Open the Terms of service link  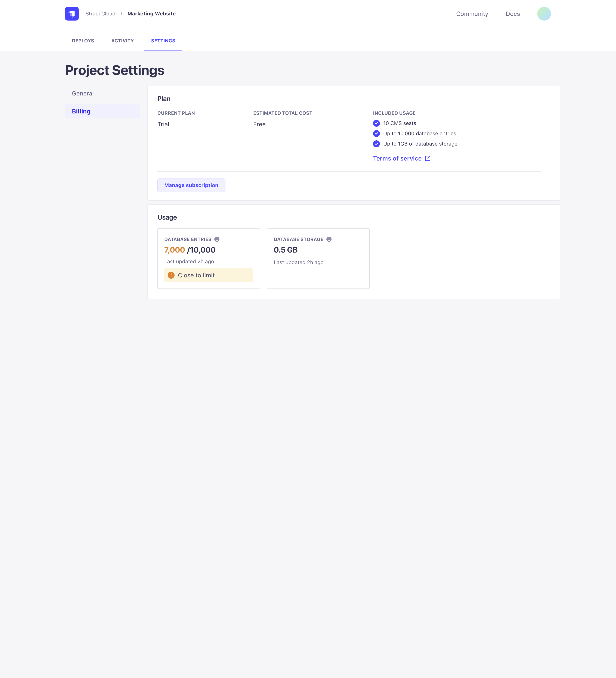pyautogui.click(x=397, y=158)
